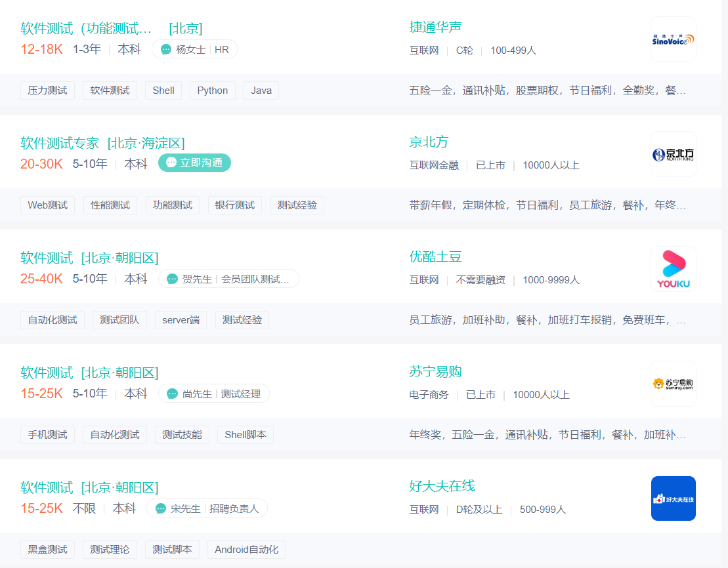728x568 pixels.
Task: Open the North King company logo
Action: [673, 154]
